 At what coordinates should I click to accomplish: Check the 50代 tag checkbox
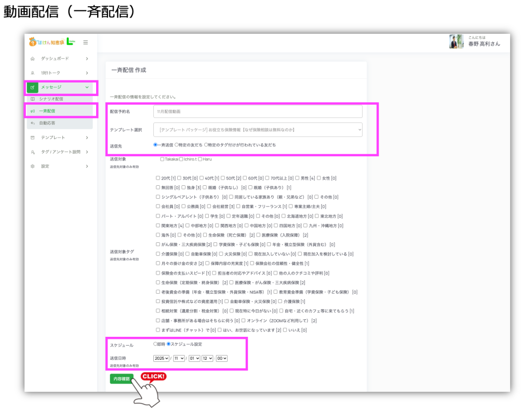pyautogui.click(x=223, y=178)
